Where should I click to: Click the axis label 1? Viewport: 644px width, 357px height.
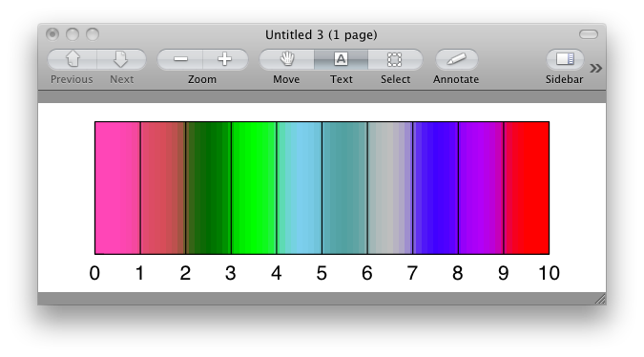pyautogui.click(x=139, y=273)
